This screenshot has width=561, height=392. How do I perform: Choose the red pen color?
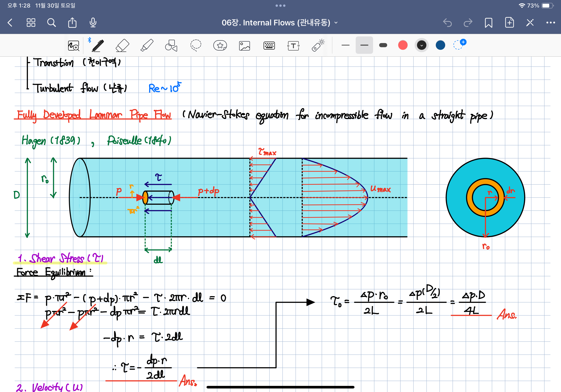pos(403,45)
